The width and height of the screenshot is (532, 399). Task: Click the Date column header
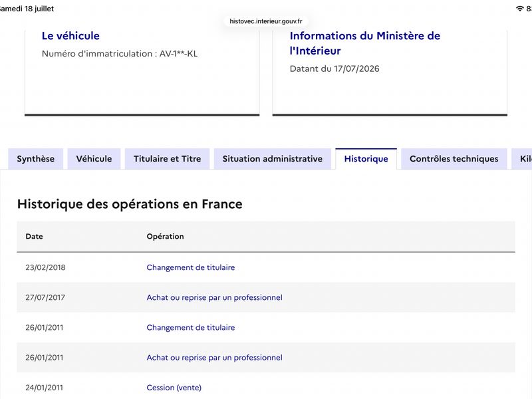[x=35, y=237]
